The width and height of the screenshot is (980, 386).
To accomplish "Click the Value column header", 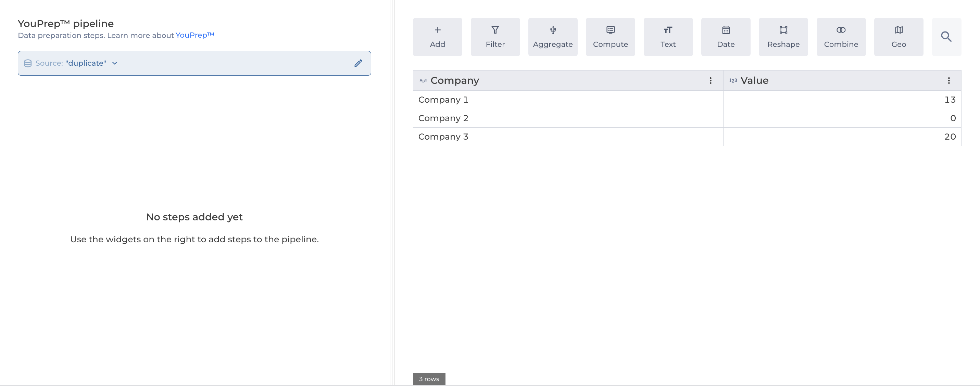I will tap(754, 81).
